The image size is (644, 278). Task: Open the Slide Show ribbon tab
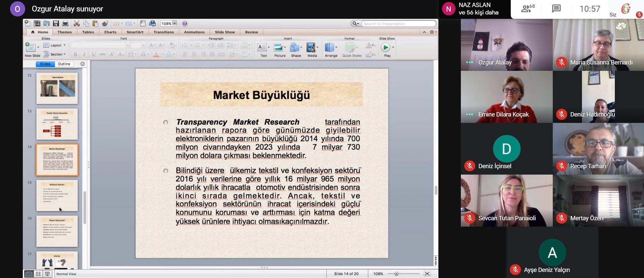pos(225,32)
